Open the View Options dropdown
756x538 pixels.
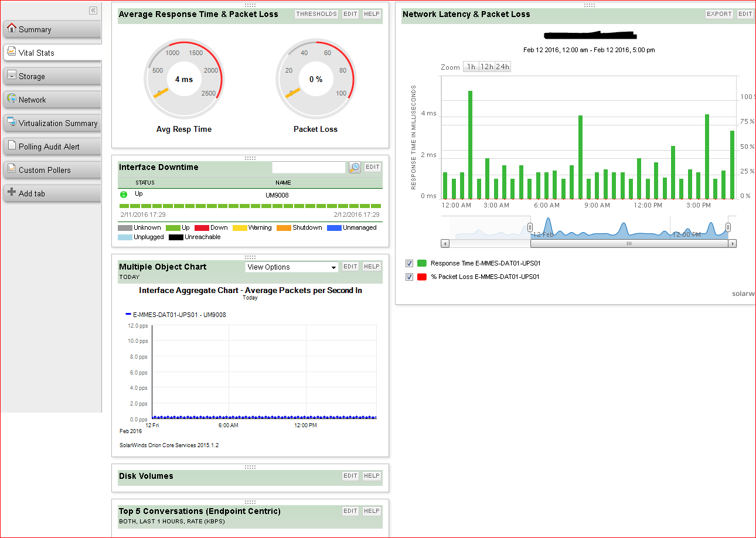pyautogui.click(x=292, y=267)
